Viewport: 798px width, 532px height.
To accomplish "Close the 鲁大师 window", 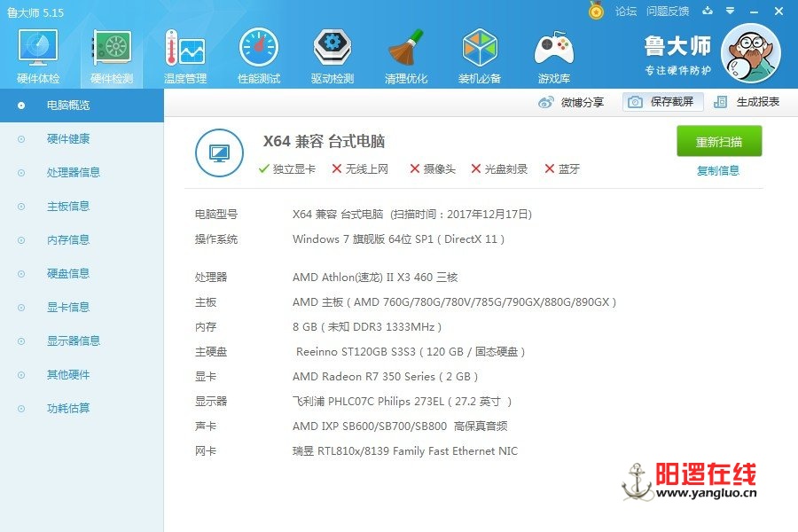I will pos(778,11).
